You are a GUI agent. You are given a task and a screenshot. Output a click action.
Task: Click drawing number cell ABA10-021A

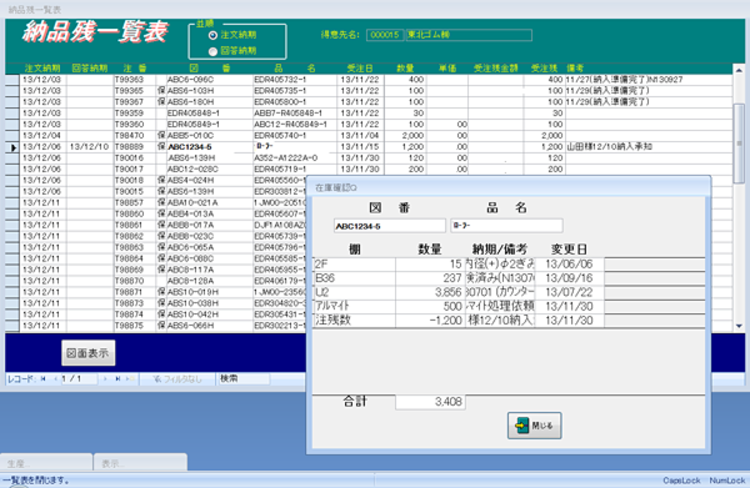209,203
